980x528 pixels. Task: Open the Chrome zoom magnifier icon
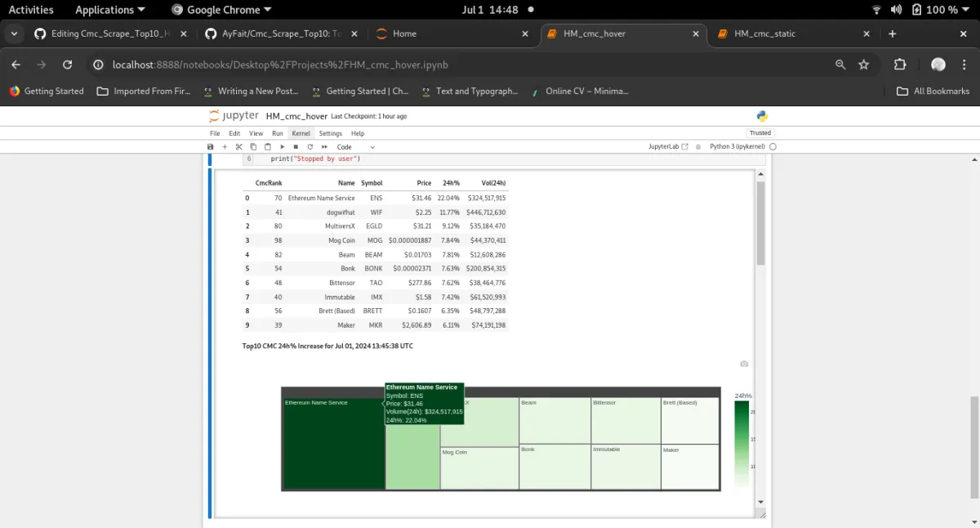click(x=840, y=65)
